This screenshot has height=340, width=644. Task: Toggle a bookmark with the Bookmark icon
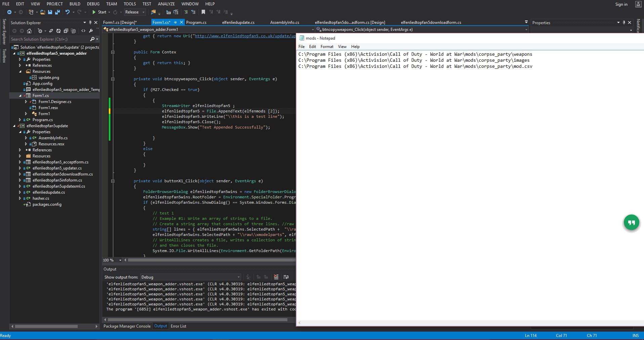coord(203,12)
